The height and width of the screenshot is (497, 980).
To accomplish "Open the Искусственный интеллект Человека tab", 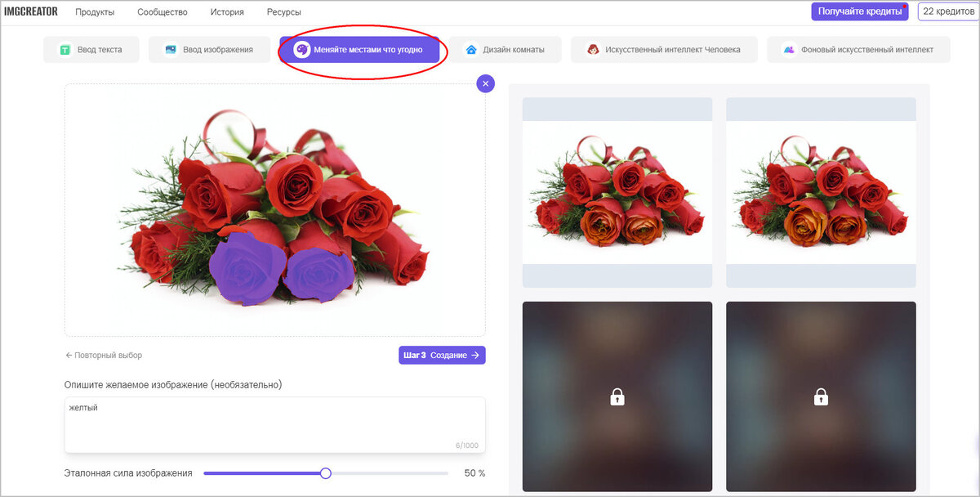I will pyautogui.click(x=664, y=50).
